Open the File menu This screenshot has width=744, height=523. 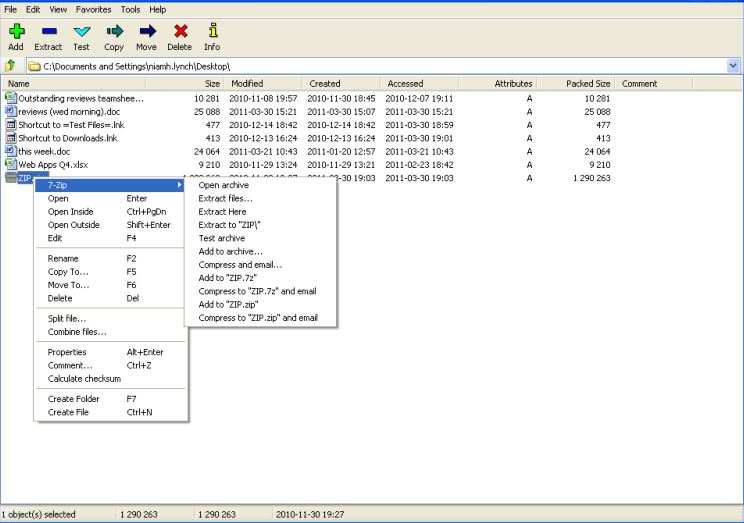pyautogui.click(x=10, y=9)
